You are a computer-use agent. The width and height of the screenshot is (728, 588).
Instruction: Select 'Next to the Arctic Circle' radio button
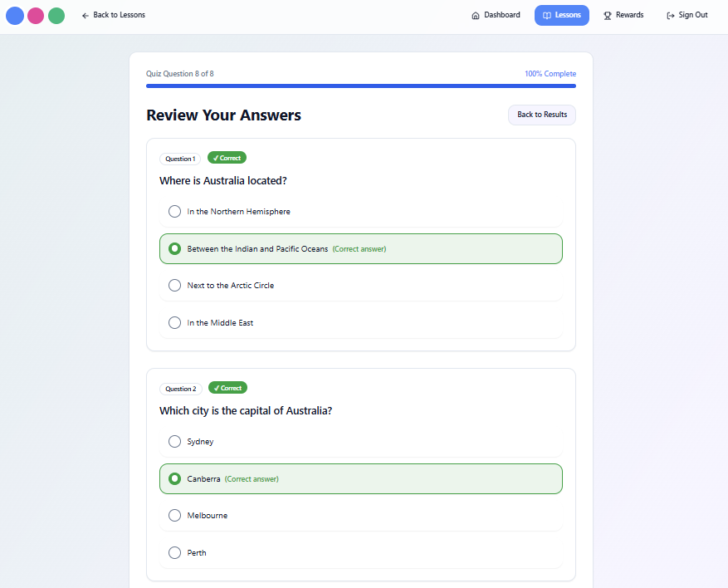(x=174, y=286)
